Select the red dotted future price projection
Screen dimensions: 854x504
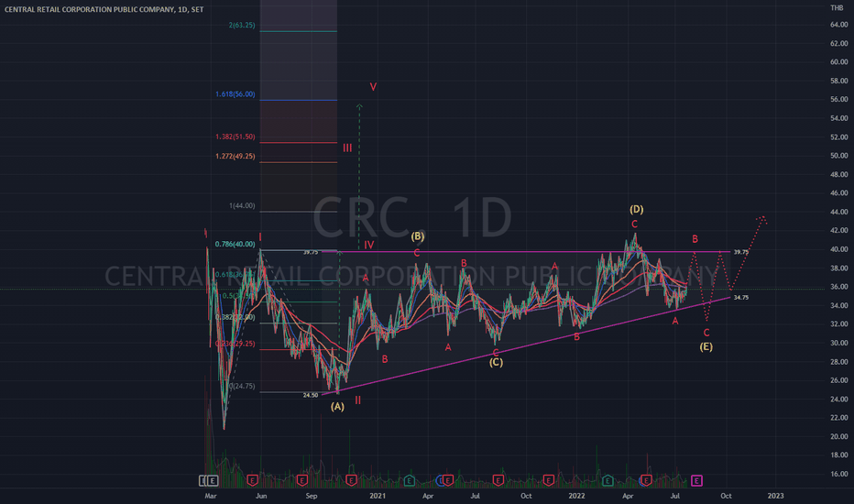click(x=728, y=268)
